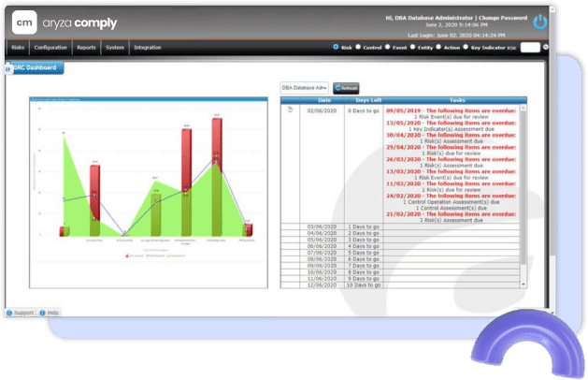Click the search icon beside the RSK field
This screenshot has width=588, height=380.
point(546,48)
